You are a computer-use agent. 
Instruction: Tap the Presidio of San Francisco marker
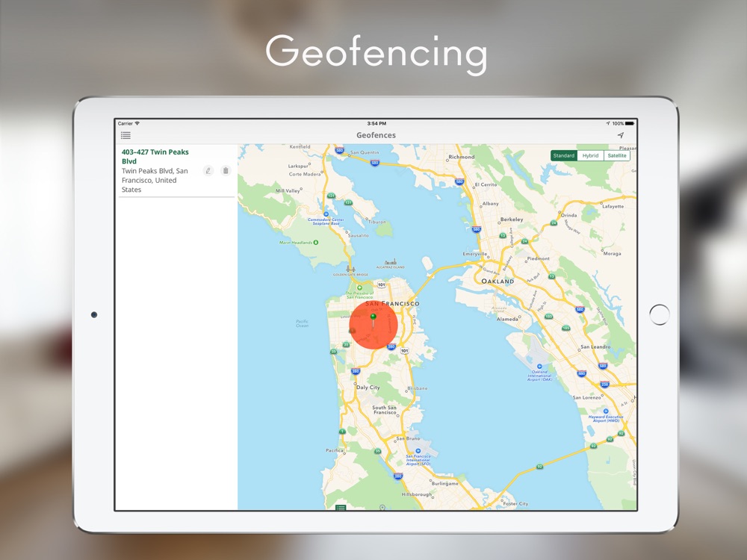click(360, 287)
